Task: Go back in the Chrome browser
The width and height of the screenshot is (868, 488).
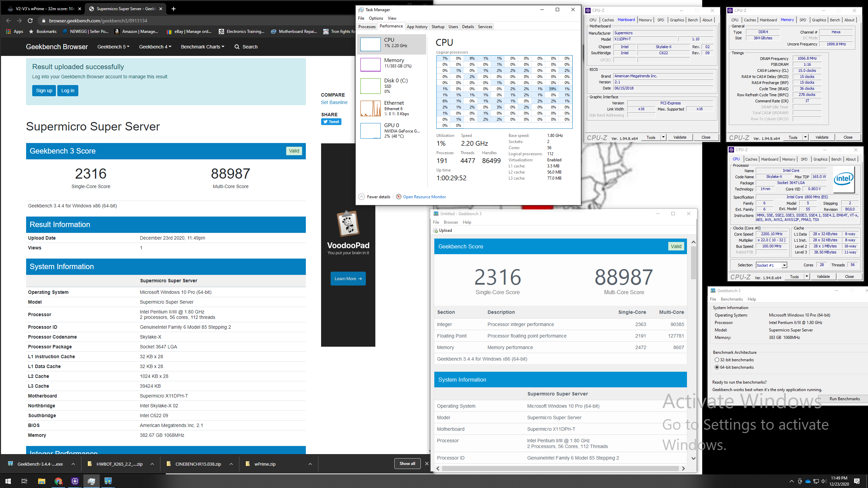Action: pyautogui.click(x=8, y=21)
